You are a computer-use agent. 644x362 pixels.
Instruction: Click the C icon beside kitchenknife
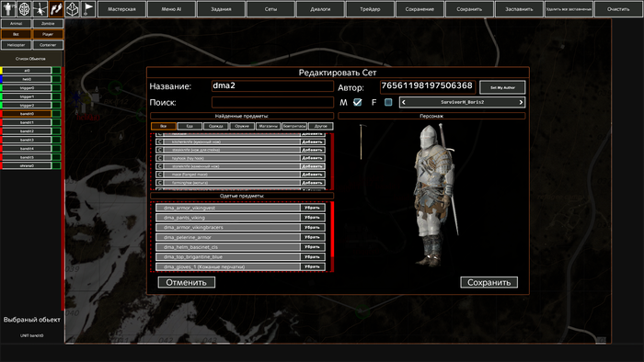[x=159, y=141]
